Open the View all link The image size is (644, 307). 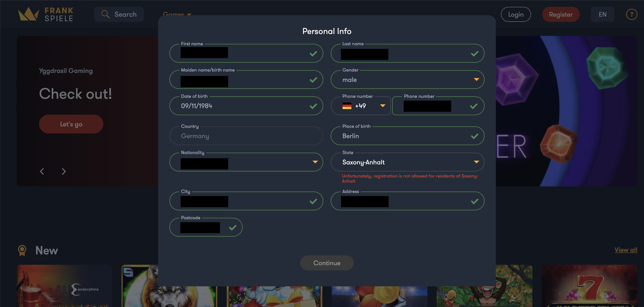click(x=626, y=250)
